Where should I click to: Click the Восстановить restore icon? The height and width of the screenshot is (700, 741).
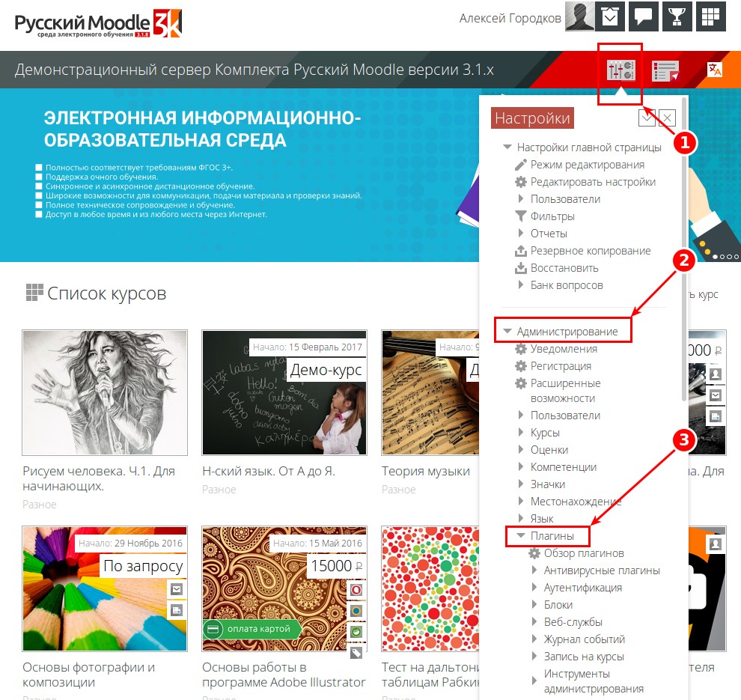[520, 268]
